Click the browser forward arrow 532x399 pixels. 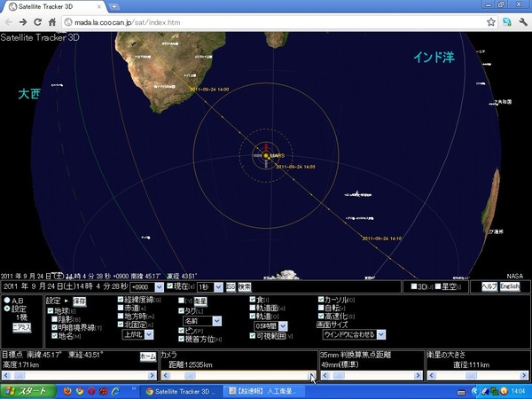[x=23, y=22]
